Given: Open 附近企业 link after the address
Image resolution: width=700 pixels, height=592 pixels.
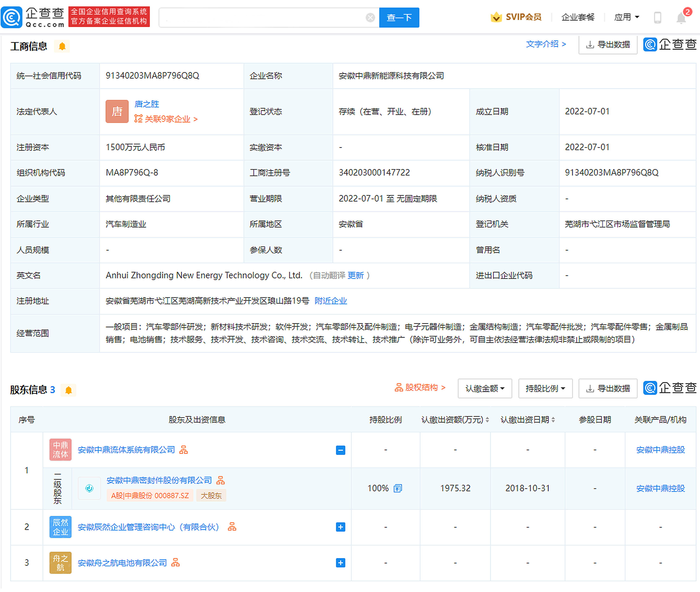Looking at the screenshot, I should click(330, 301).
